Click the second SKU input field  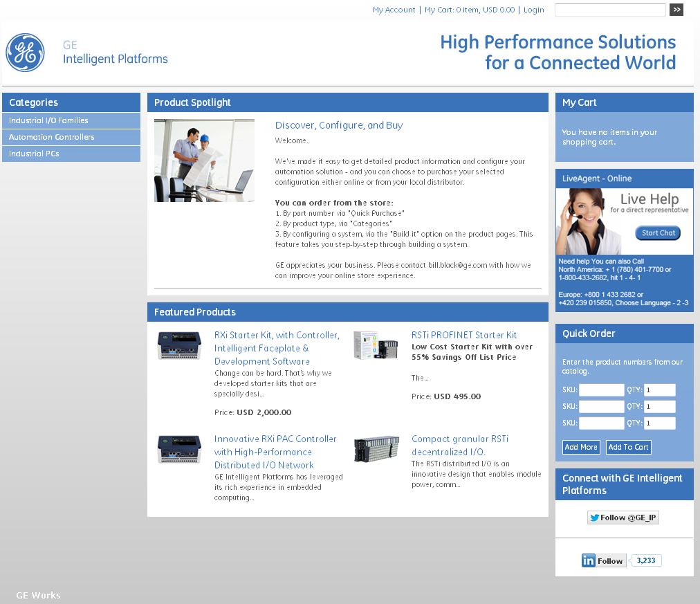pos(601,406)
